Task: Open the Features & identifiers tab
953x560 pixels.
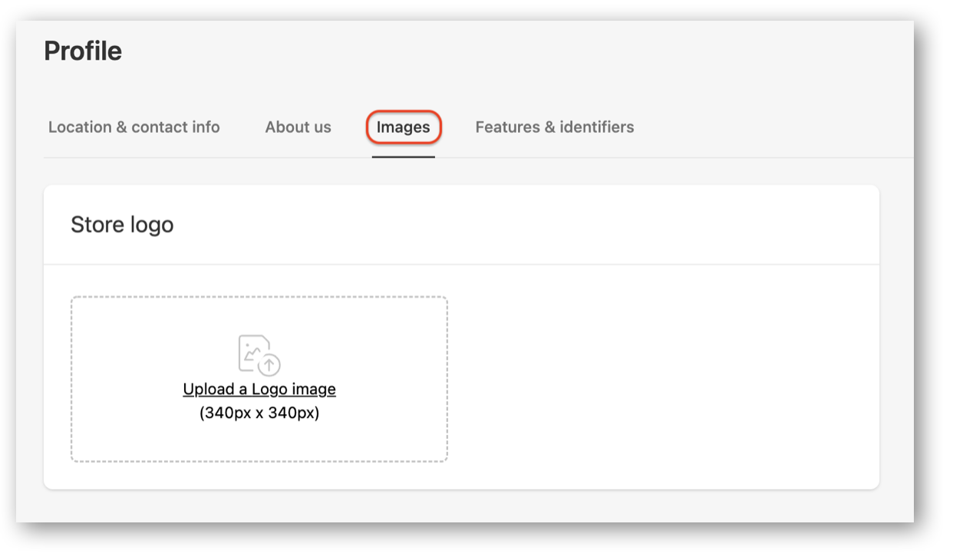Action: point(555,127)
